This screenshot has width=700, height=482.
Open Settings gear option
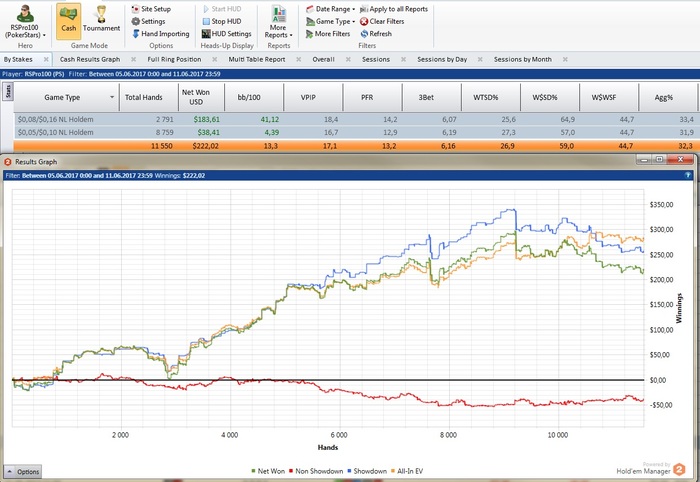148,21
